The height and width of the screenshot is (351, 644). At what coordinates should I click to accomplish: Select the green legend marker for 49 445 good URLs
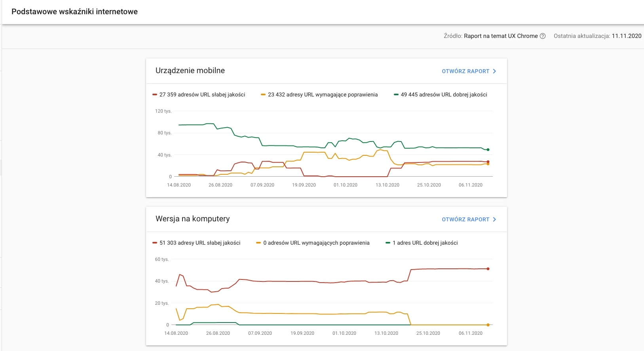click(x=396, y=94)
